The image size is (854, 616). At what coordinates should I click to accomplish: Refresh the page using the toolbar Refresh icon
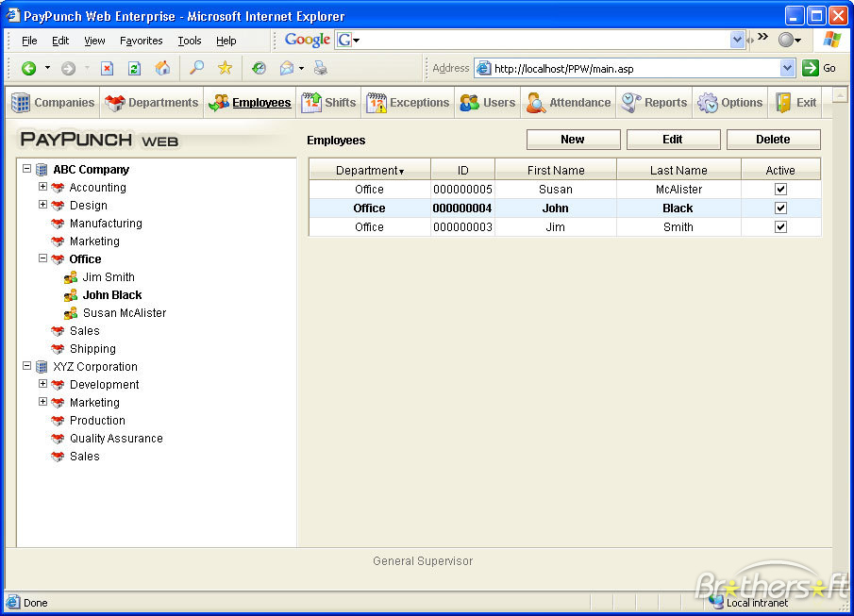click(134, 68)
